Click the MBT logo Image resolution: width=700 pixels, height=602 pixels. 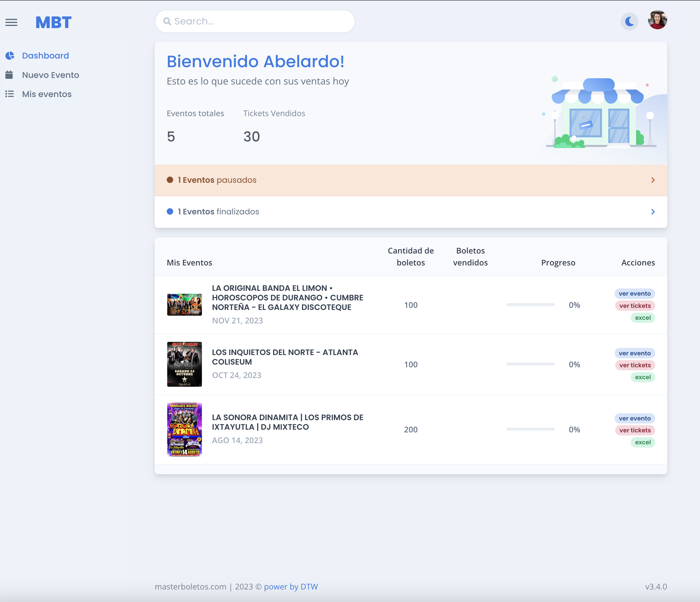pyautogui.click(x=53, y=23)
